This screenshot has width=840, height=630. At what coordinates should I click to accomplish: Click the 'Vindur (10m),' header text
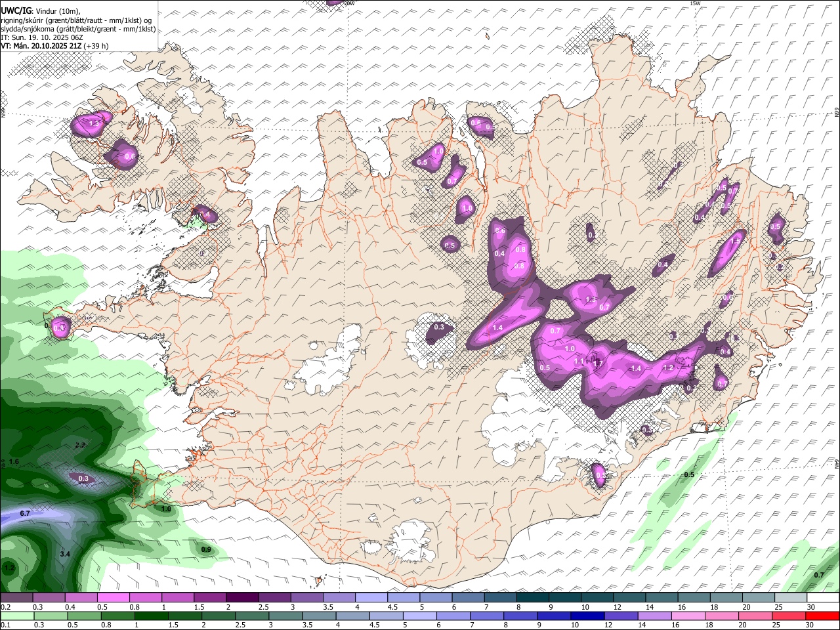pos(56,11)
